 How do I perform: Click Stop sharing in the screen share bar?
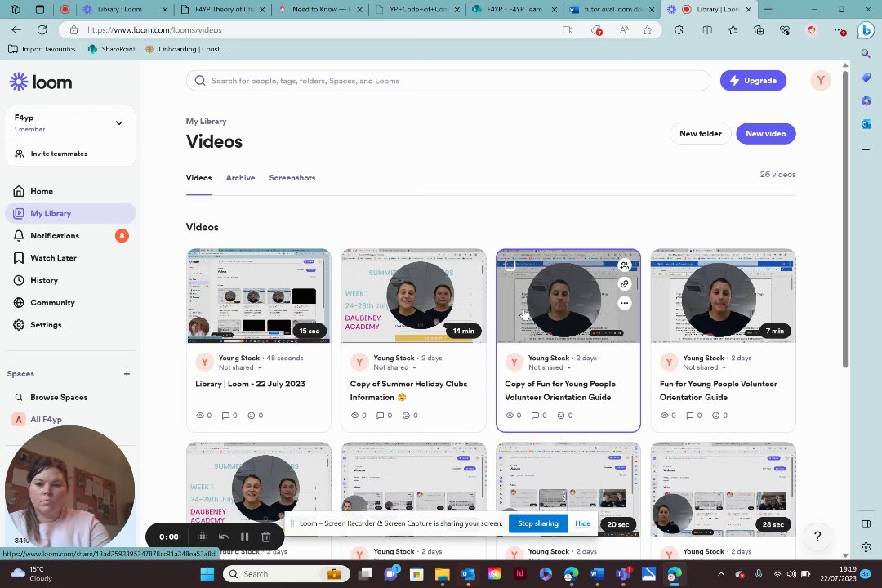tap(538, 523)
